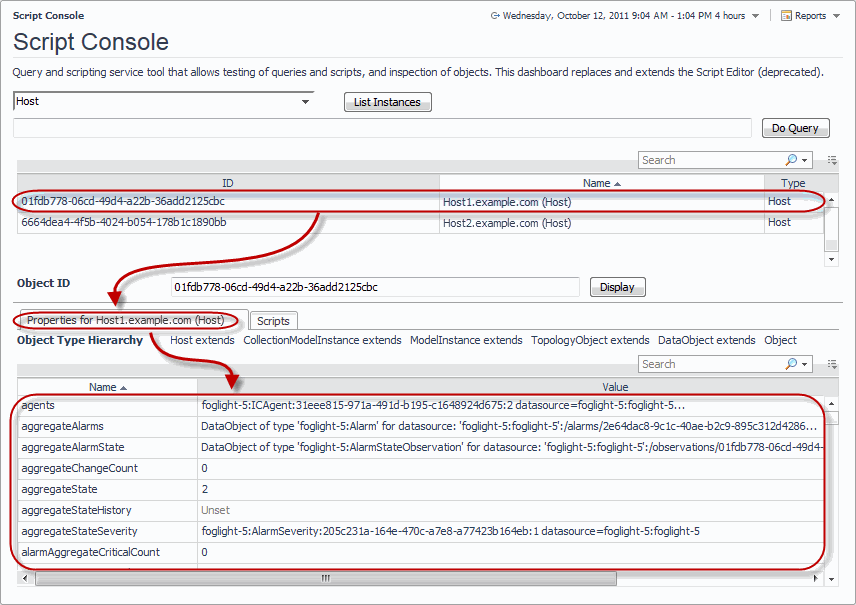Click the Reports icon in header

(x=786, y=16)
